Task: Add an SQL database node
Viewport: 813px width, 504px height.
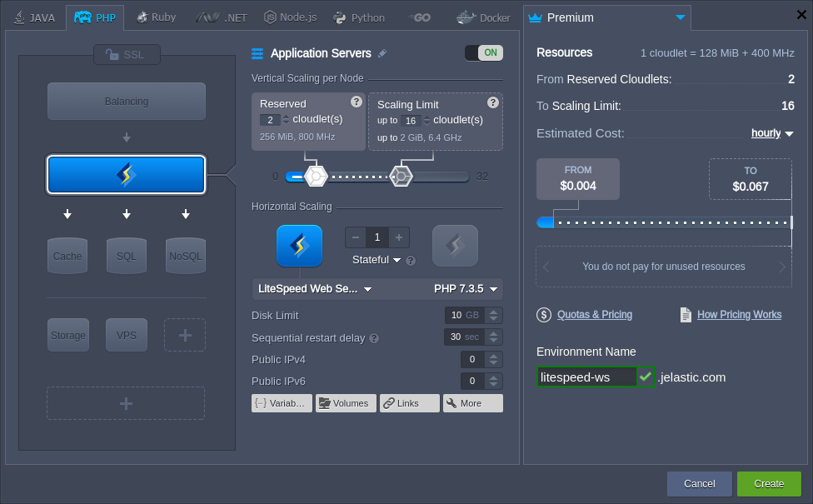Action: pyautogui.click(x=127, y=256)
